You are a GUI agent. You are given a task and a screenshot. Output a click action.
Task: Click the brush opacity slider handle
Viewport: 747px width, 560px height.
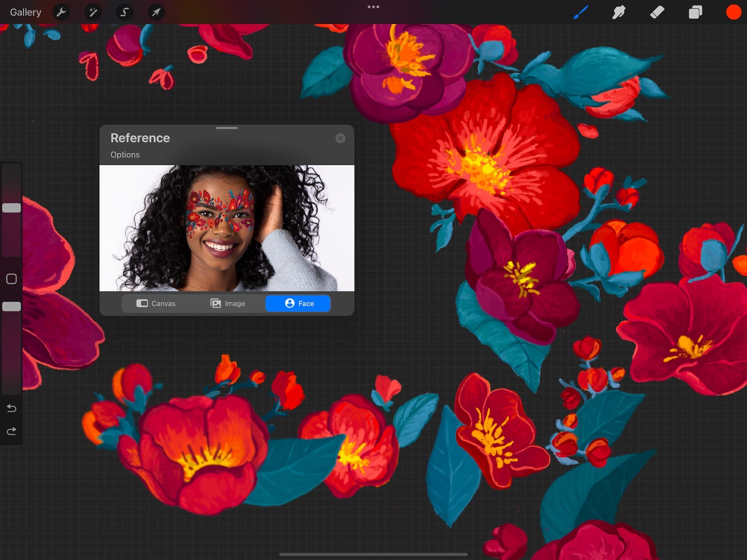(12, 307)
